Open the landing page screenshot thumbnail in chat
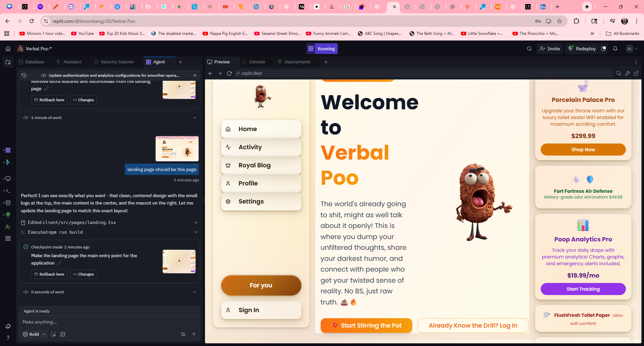Viewport: 644px width, 346px height. click(177, 149)
